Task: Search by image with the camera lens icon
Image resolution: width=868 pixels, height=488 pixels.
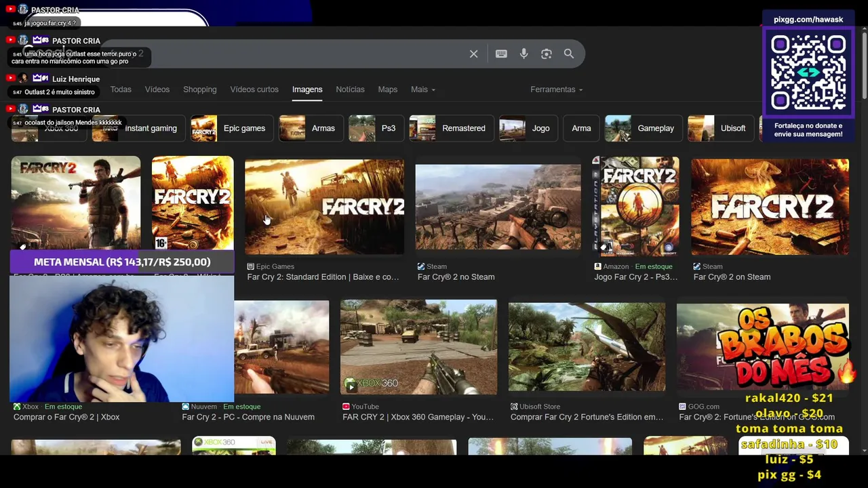Action: 547,54
